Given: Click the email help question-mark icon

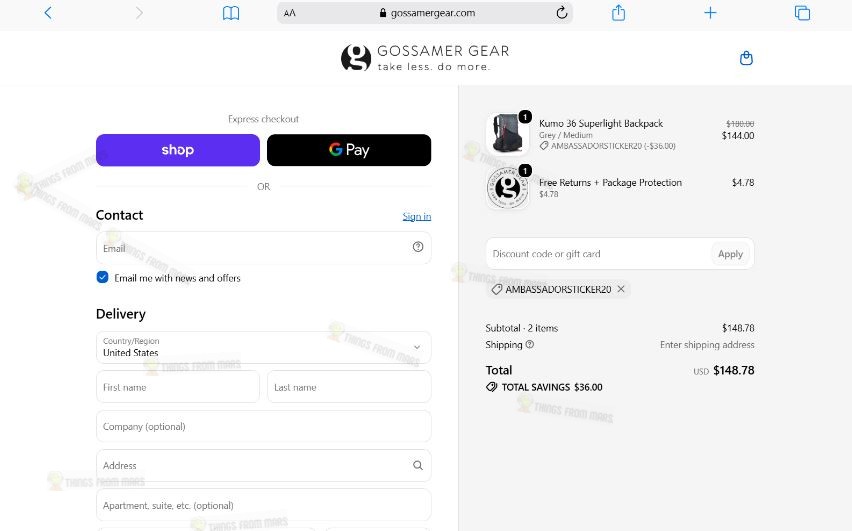Looking at the screenshot, I should [418, 247].
